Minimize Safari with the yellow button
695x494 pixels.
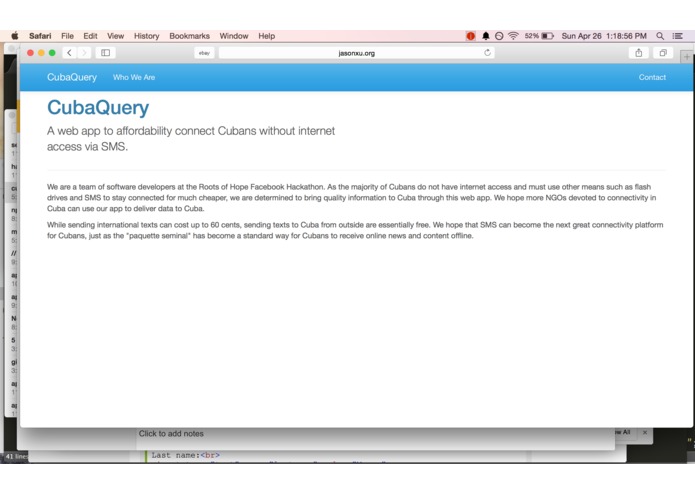pyautogui.click(x=41, y=53)
